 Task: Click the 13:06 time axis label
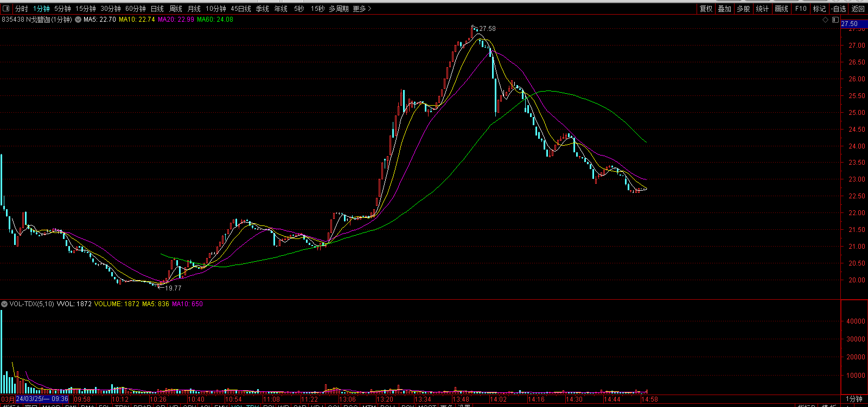click(347, 399)
